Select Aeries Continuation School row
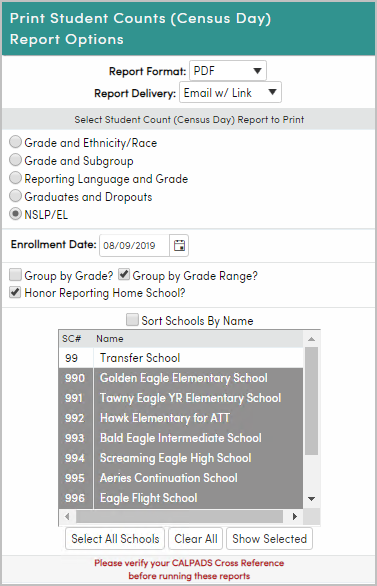377x586 pixels. click(x=181, y=478)
